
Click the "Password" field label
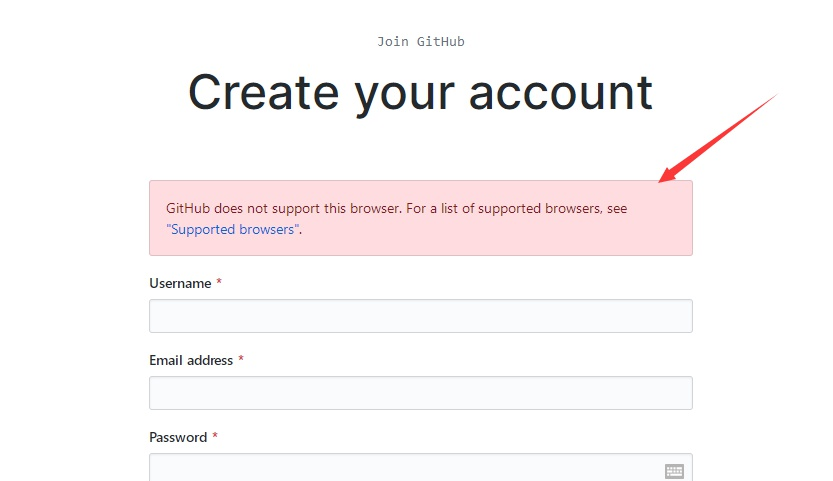pyautogui.click(x=178, y=437)
